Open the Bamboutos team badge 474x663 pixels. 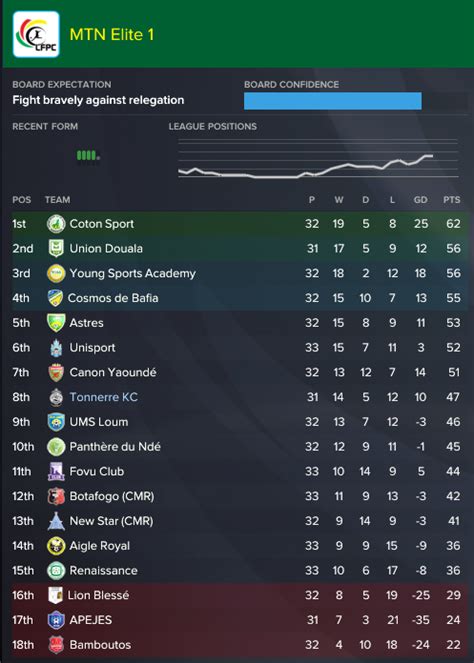pyautogui.click(x=56, y=645)
